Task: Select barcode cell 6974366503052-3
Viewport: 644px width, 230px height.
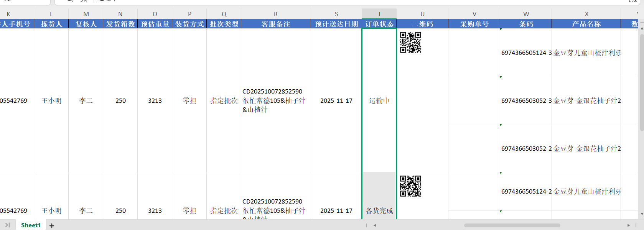Action: (526, 100)
